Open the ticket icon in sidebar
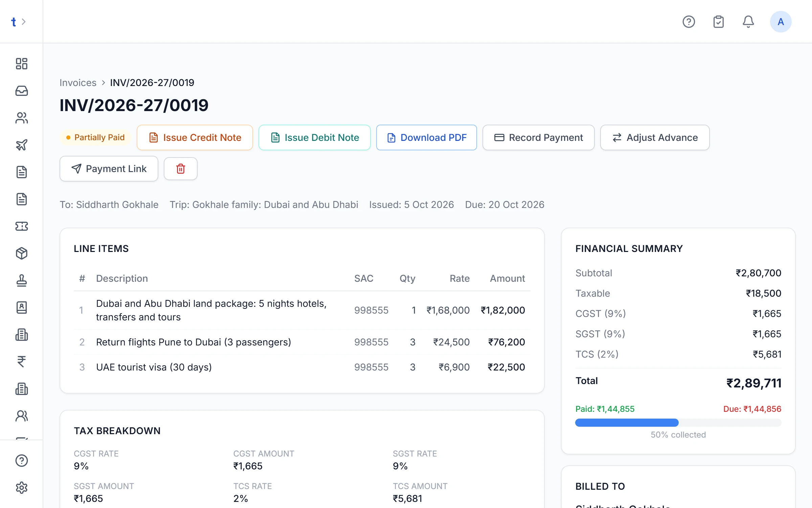The width and height of the screenshot is (812, 508). click(21, 226)
